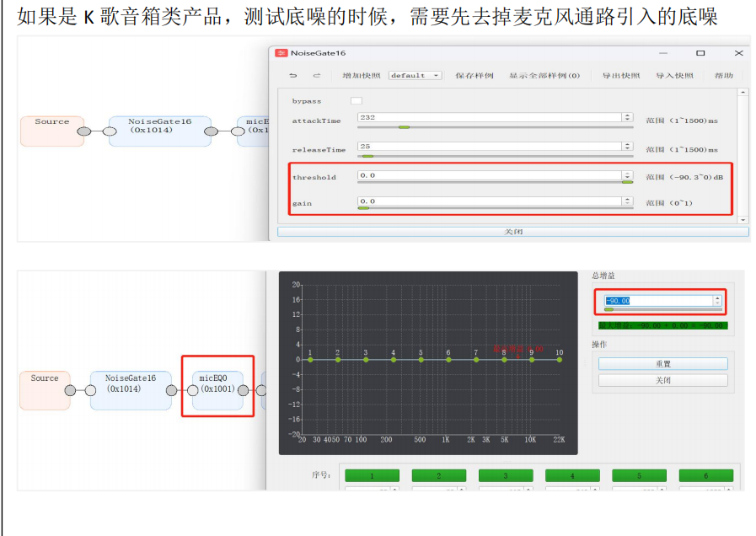Click 增加快照 in the toolbar
The width and height of the screenshot is (756, 536).
pos(361,75)
